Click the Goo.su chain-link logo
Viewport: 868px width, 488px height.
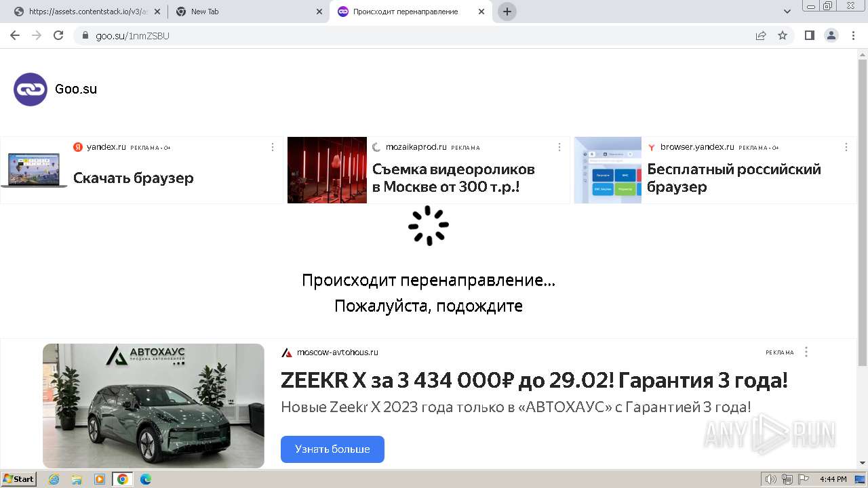(31, 89)
